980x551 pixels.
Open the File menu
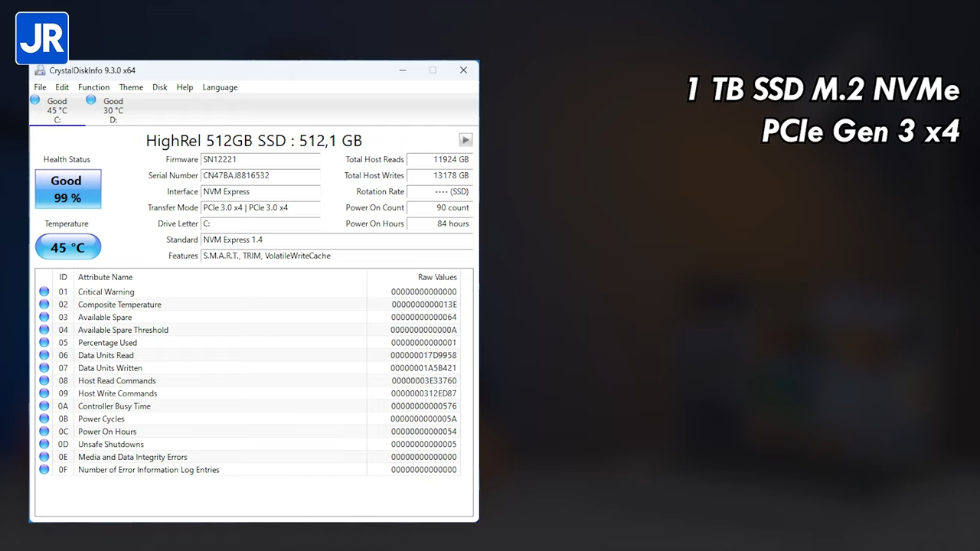pyautogui.click(x=40, y=87)
